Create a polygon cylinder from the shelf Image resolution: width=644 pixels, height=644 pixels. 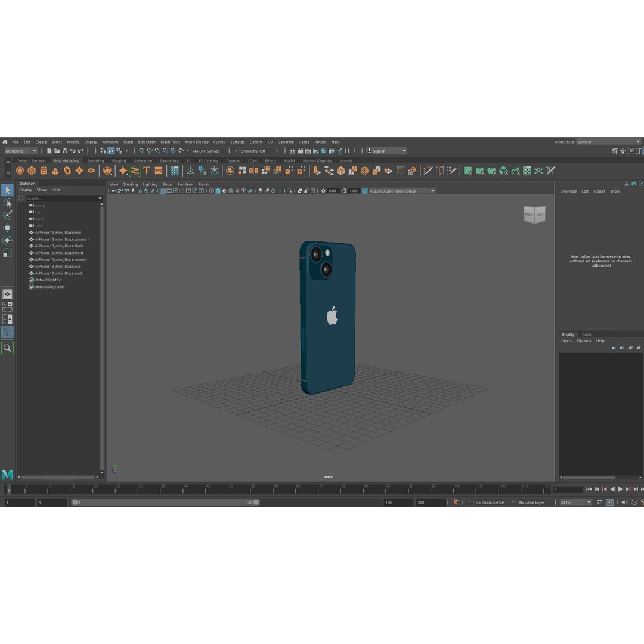point(44,171)
